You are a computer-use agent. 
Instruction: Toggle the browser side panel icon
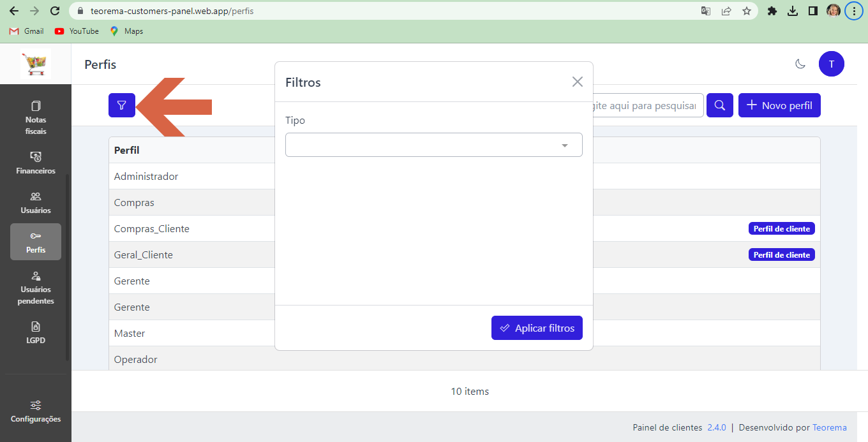pos(813,11)
